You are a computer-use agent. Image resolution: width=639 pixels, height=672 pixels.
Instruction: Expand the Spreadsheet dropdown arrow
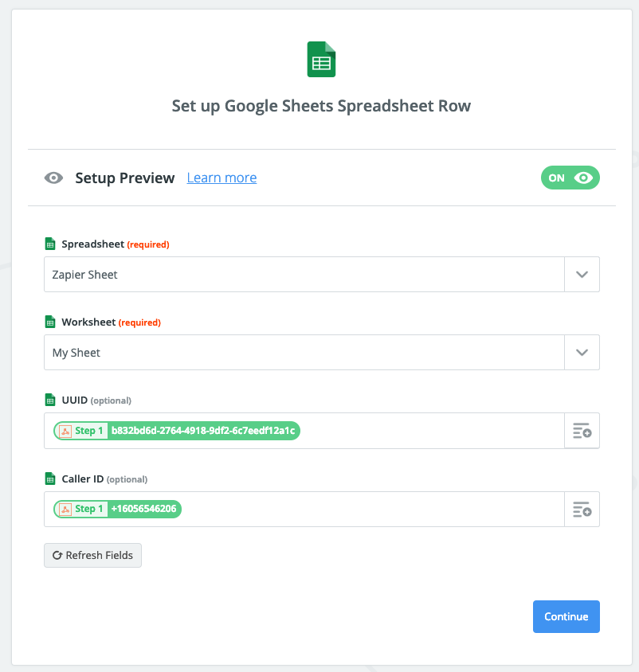pyautogui.click(x=582, y=275)
